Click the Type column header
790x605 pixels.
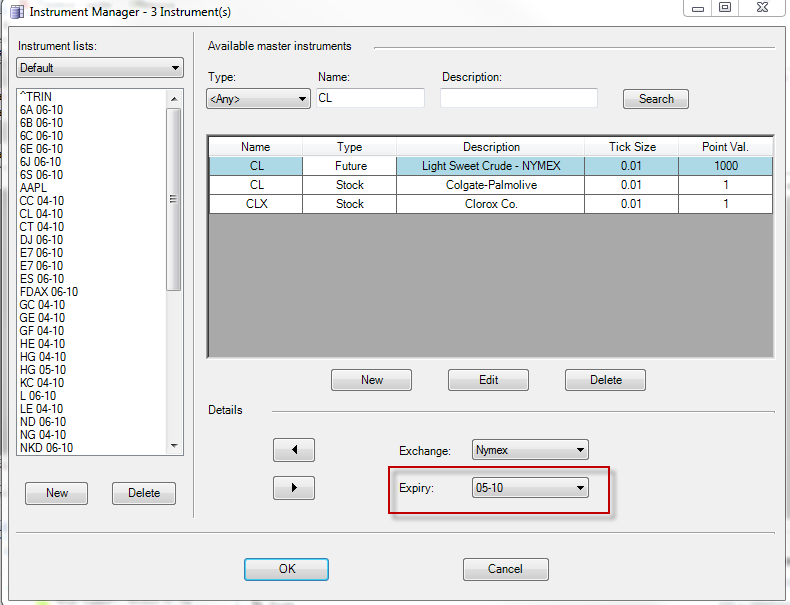(x=349, y=147)
